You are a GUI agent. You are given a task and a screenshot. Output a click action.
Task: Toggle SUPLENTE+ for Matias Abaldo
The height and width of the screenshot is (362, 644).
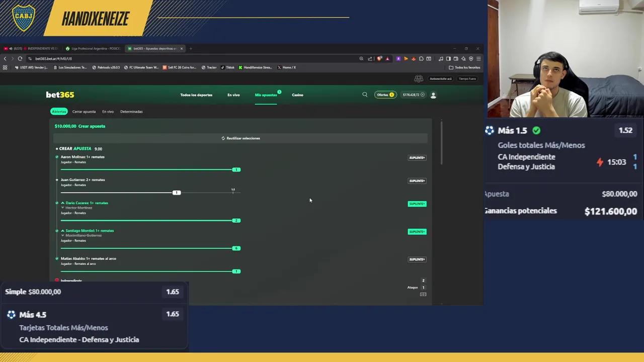[417, 259]
